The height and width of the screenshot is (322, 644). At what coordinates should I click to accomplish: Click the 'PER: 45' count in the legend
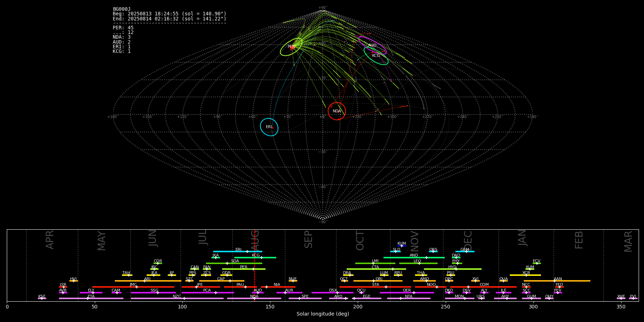pos(123,28)
